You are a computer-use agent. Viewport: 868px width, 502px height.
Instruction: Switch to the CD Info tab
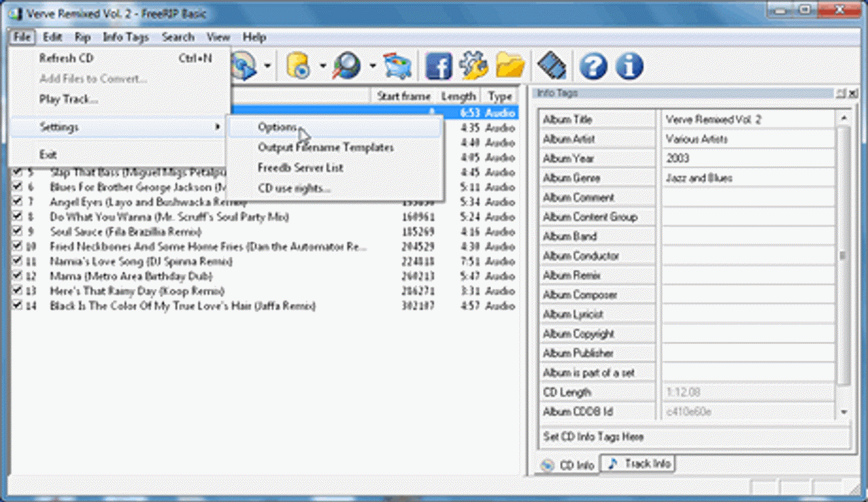click(568, 465)
